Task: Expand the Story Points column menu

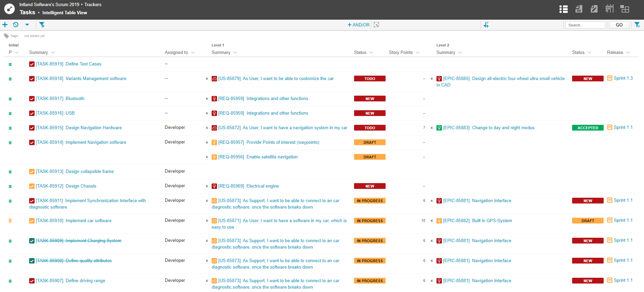Action: point(418,53)
